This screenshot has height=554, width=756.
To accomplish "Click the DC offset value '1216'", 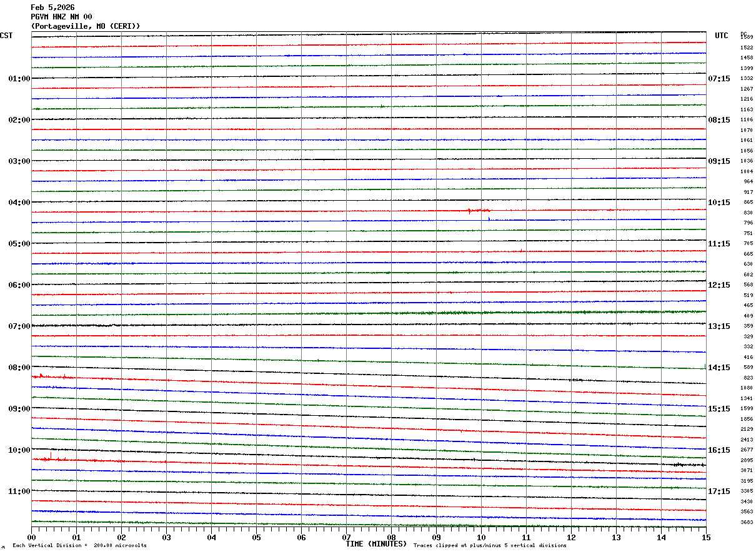I will (747, 99).
